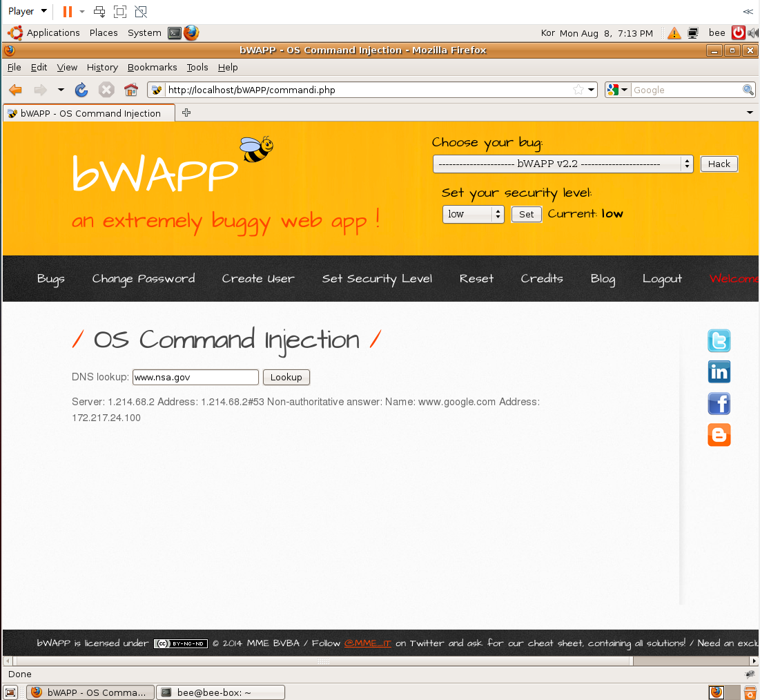Open the network connection tray icon
The width and height of the screenshot is (760, 700).
(x=693, y=33)
